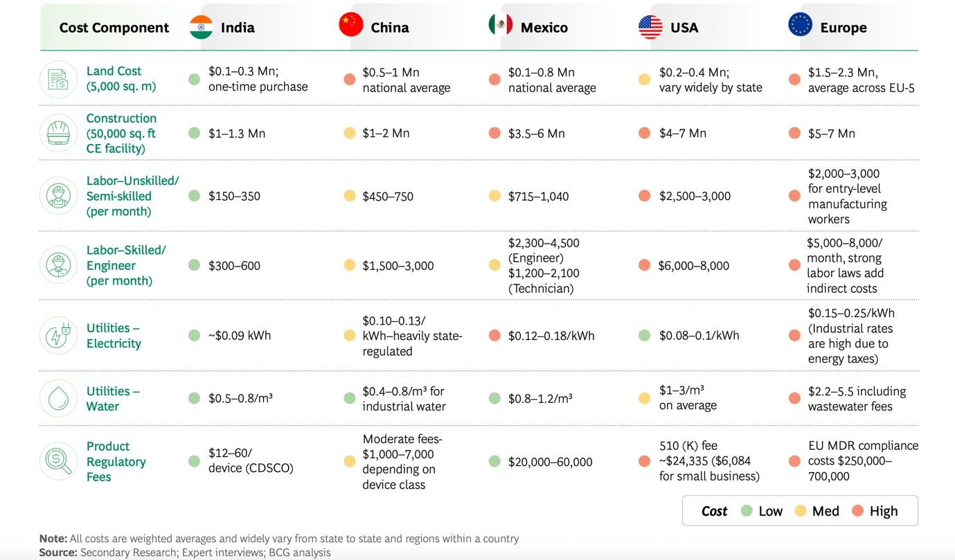
Task: Click the green Low cost legend dot
Action: (747, 511)
